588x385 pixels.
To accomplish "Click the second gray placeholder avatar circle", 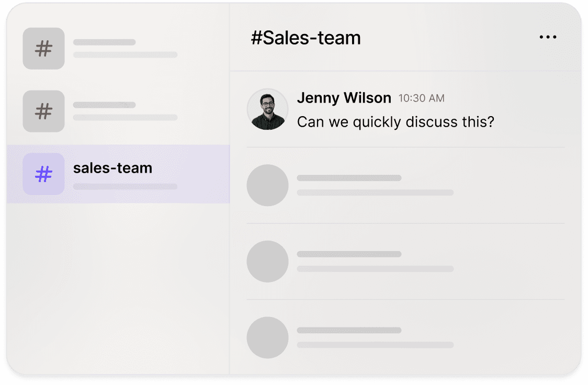I will (267, 262).
